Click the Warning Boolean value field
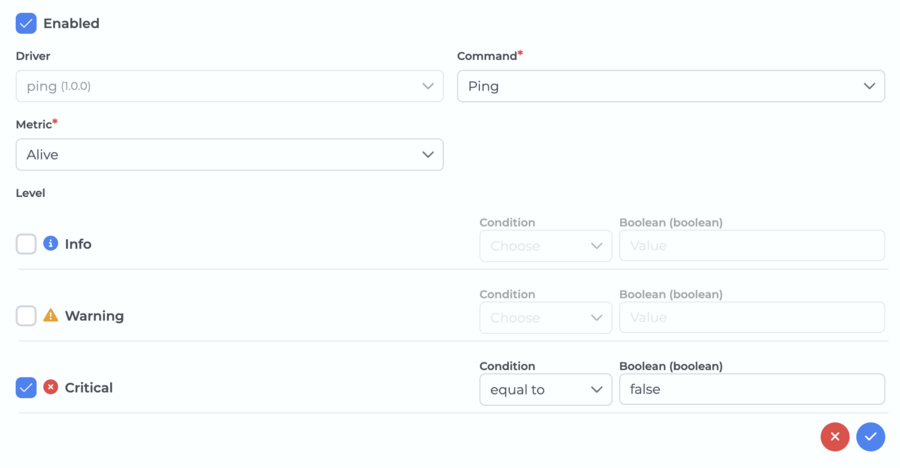The image size is (900, 468). point(752,318)
